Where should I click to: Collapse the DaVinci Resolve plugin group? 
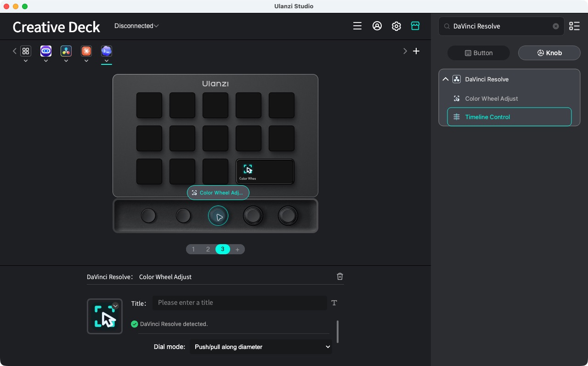pyautogui.click(x=445, y=79)
